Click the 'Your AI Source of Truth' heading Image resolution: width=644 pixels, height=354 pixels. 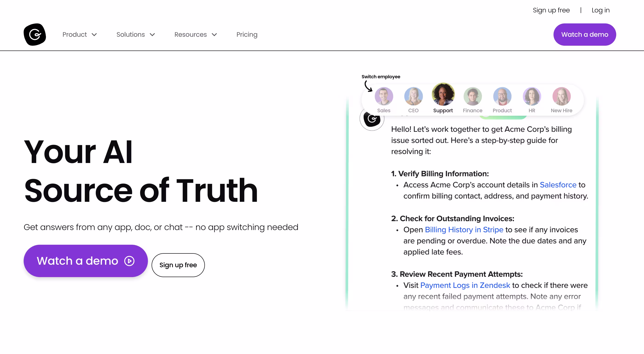141,171
